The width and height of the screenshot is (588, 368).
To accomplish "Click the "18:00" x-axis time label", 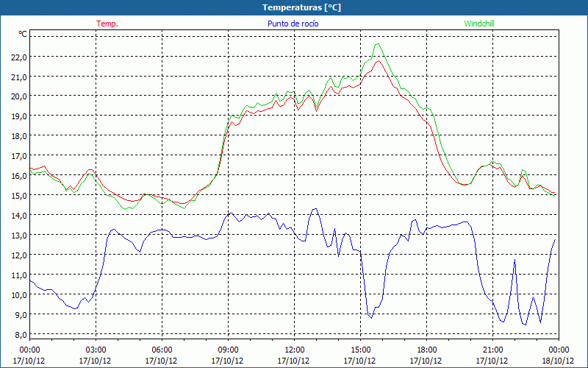I will point(427,350).
